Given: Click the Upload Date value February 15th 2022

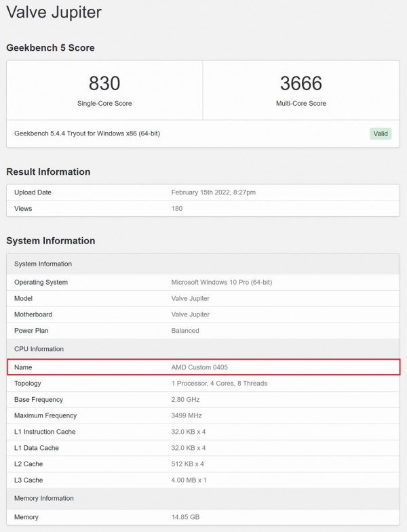Looking at the screenshot, I should tap(213, 192).
